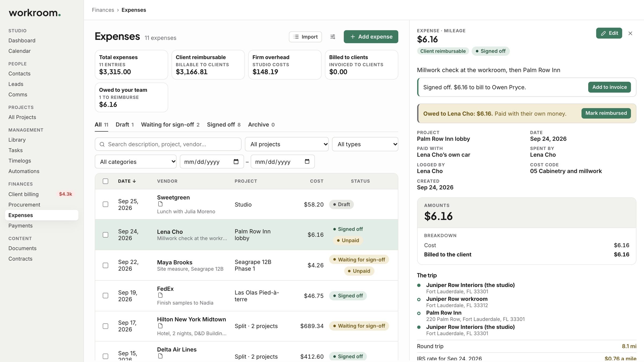Click the receipt icon under FedEx
Image resolution: width=644 pixels, height=362 pixels.
[160, 295]
